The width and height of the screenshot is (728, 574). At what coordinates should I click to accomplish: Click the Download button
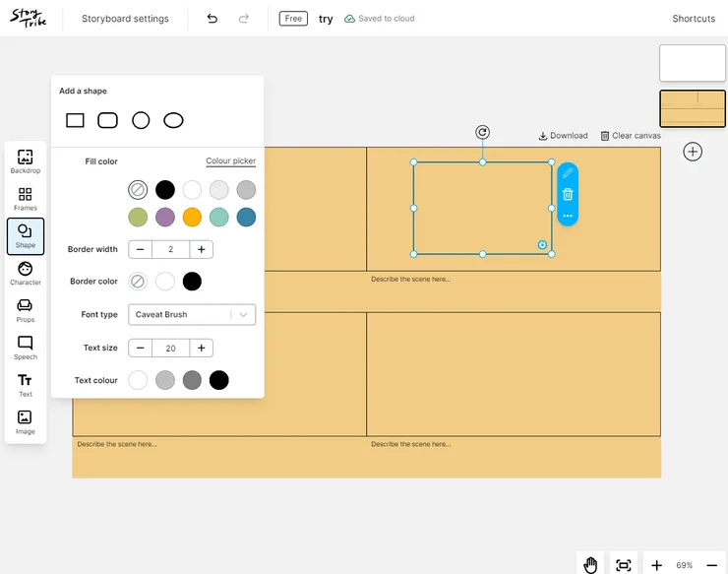(563, 136)
